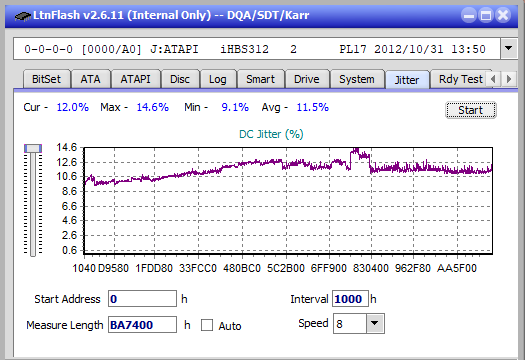Focus the Start Address field
This screenshot has height=360, width=525.
[x=142, y=299]
